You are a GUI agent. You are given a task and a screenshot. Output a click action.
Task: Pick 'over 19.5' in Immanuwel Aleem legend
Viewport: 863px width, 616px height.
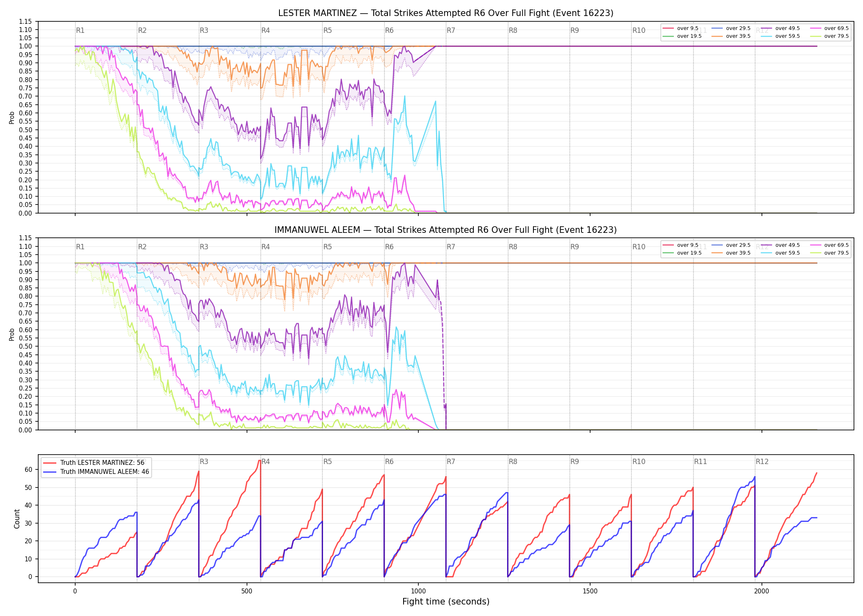click(x=682, y=253)
